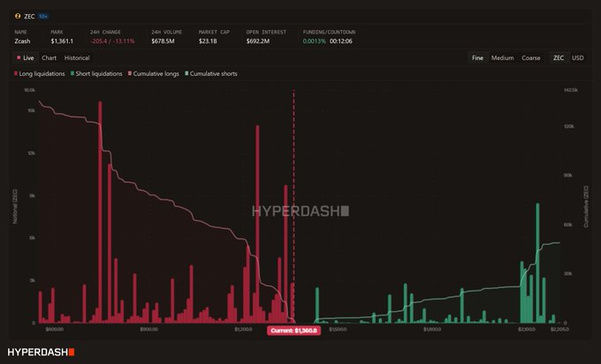Toggle Cumulative longs legend series

[154, 73]
